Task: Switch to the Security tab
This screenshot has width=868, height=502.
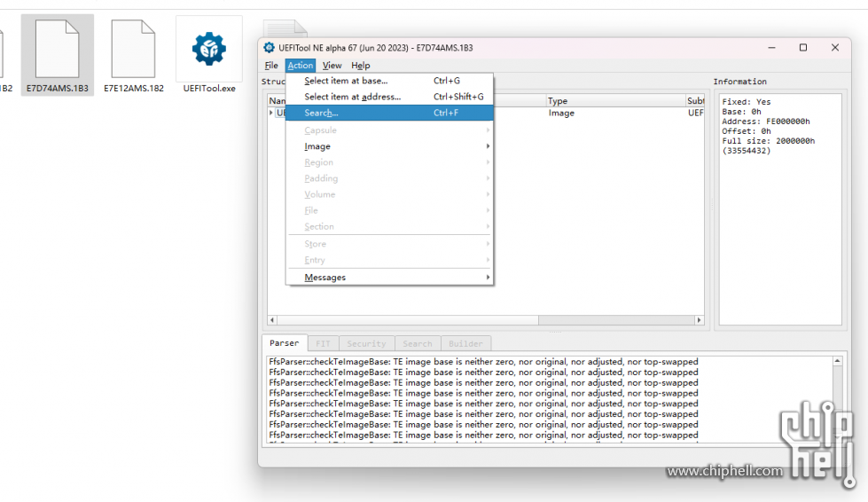Action: point(366,344)
